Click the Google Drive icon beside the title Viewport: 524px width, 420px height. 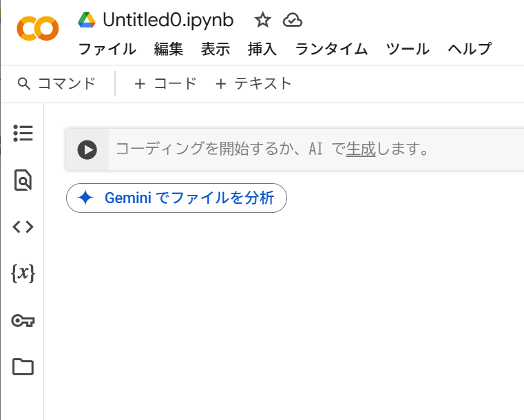click(x=87, y=20)
